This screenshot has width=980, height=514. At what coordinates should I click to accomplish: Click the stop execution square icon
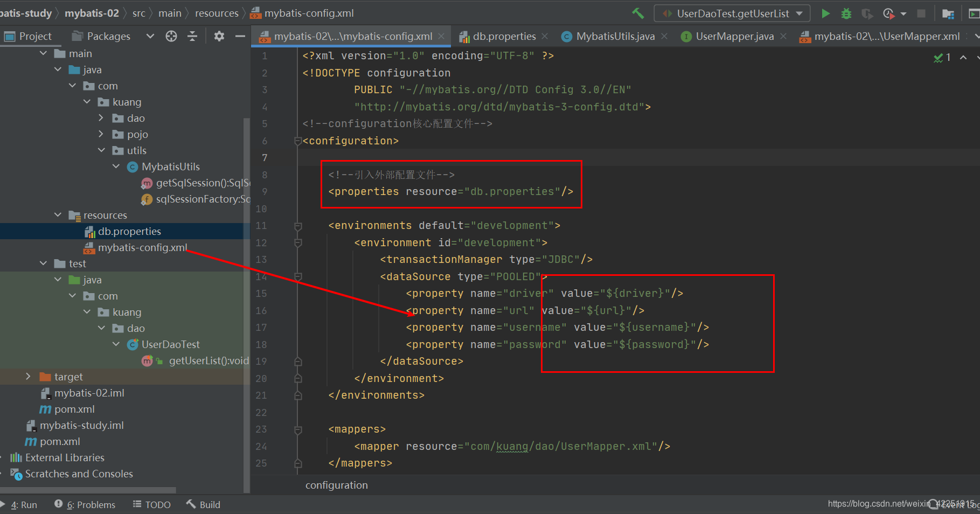[921, 13]
